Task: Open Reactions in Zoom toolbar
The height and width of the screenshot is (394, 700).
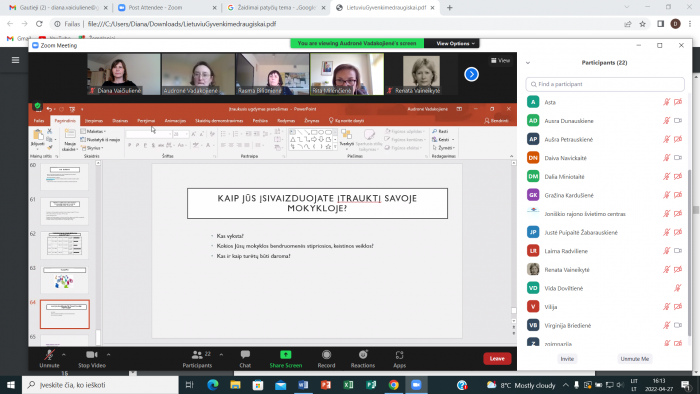Action: point(362,359)
